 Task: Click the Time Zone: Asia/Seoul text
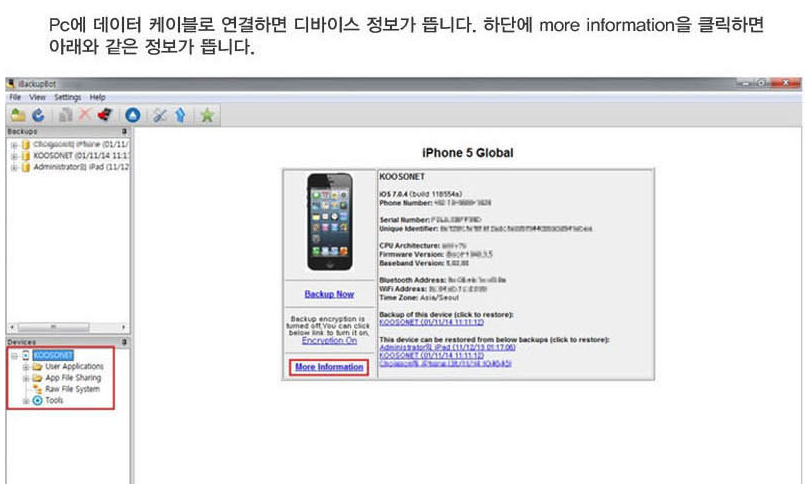(x=418, y=297)
